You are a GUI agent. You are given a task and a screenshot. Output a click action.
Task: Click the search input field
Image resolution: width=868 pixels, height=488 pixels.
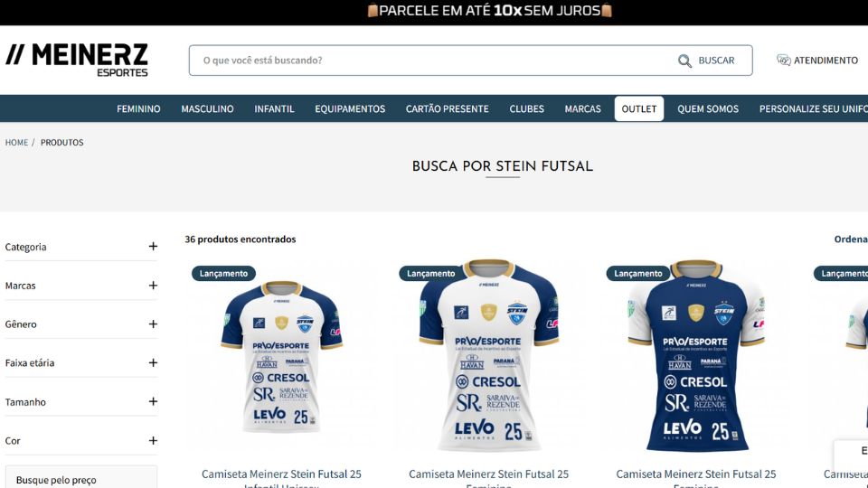point(432,61)
